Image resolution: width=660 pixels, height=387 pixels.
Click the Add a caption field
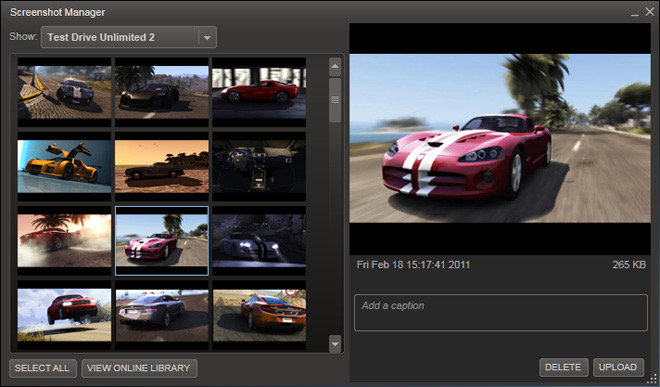(501, 312)
